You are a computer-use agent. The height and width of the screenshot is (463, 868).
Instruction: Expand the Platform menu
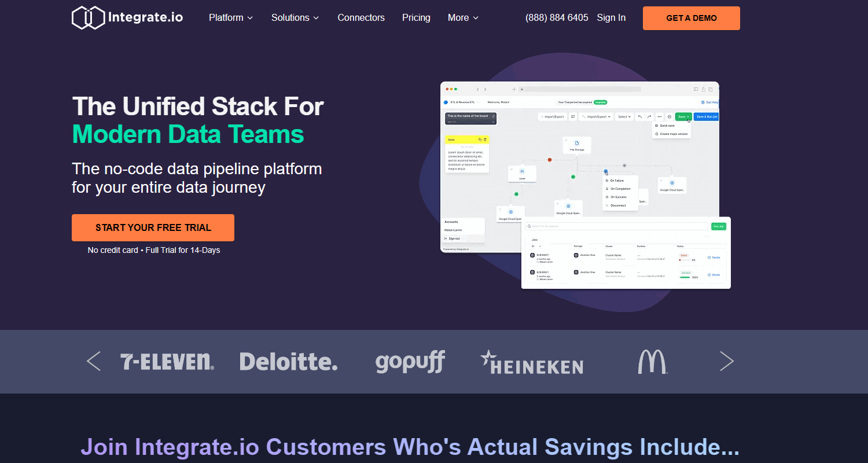click(231, 18)
